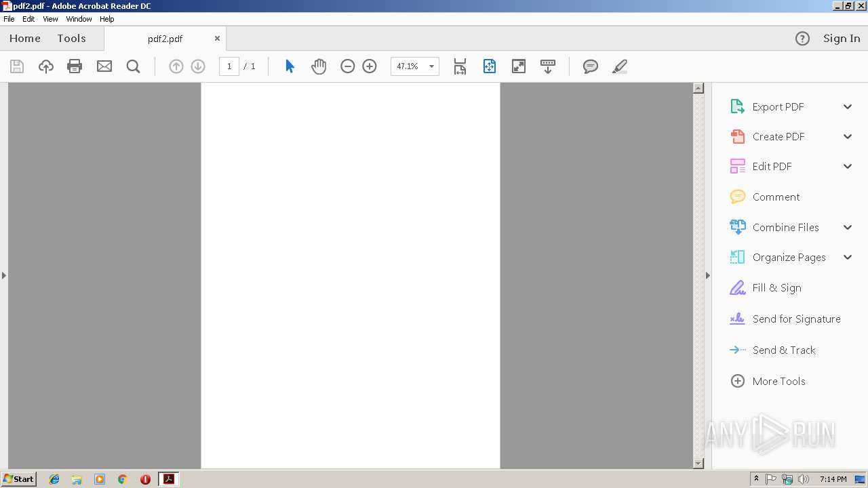The height and width of the screenshot is (488, 868).
Task: Click the Read mode toolbar icon
Action: pyautogui.click(x=548, y=66)
